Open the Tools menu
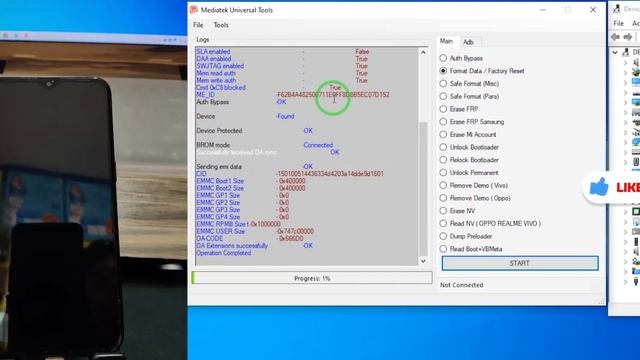 coord(221,25)
